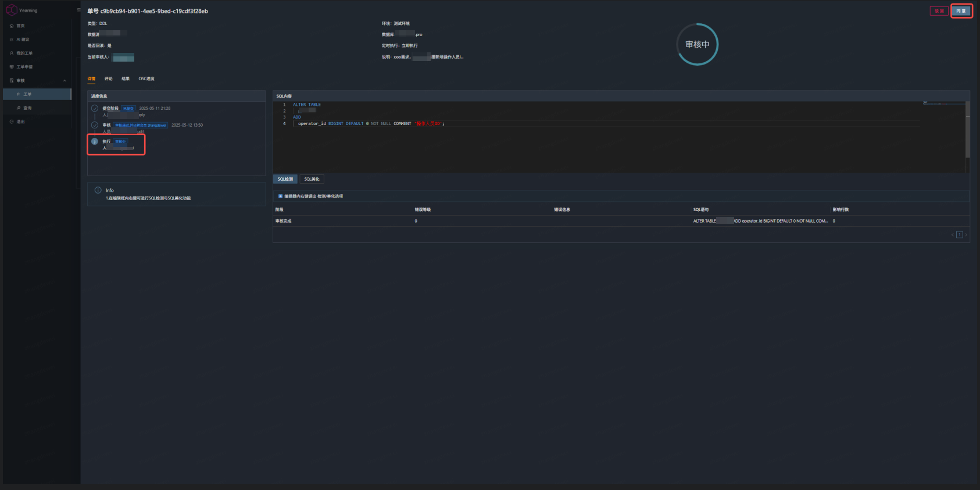Screen dimensions: 980x490
Task: Click page number 1 in pagination
Action: point(960,235)
